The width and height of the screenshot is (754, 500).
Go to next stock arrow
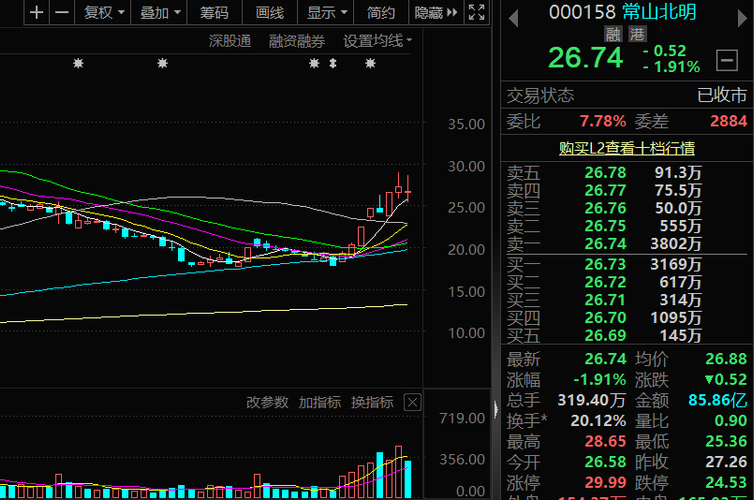tap(742, 19)
